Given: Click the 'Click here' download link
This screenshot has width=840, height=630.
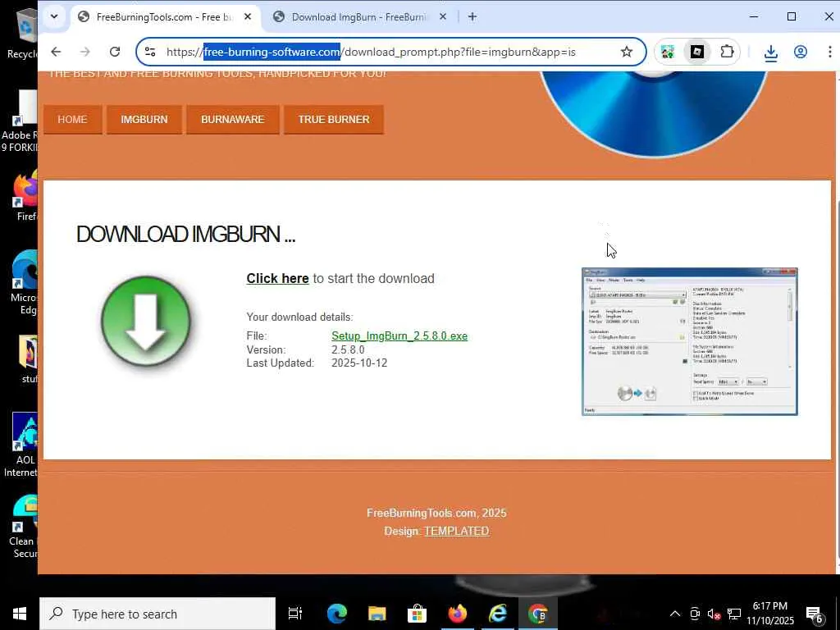Looking at the screenshot, I should tap(277, 279).
